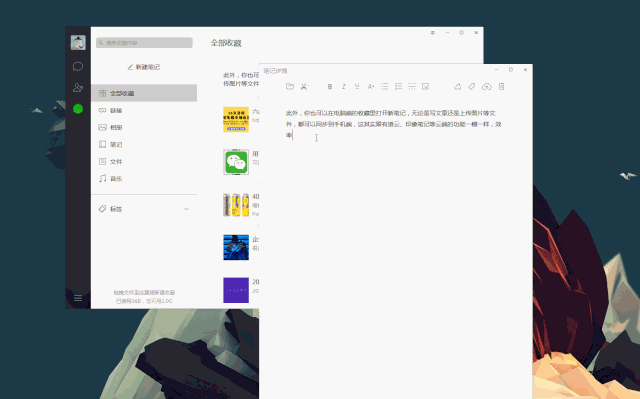Click inside the note text body
This screenshot has width=640, height=399.
pyautogui.click(x=393, y=124)
